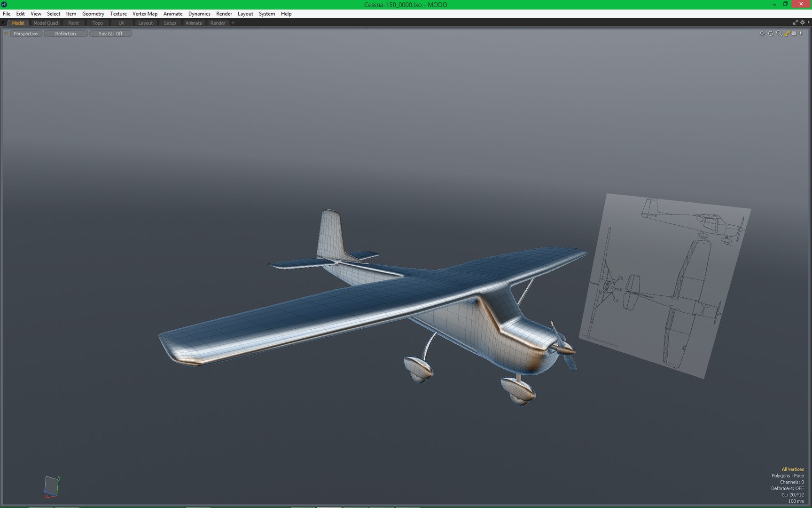Viewport: 812px width, 508px height.
Task: Open the Perspective view type dropdown
Action: [x=26, y=34]
